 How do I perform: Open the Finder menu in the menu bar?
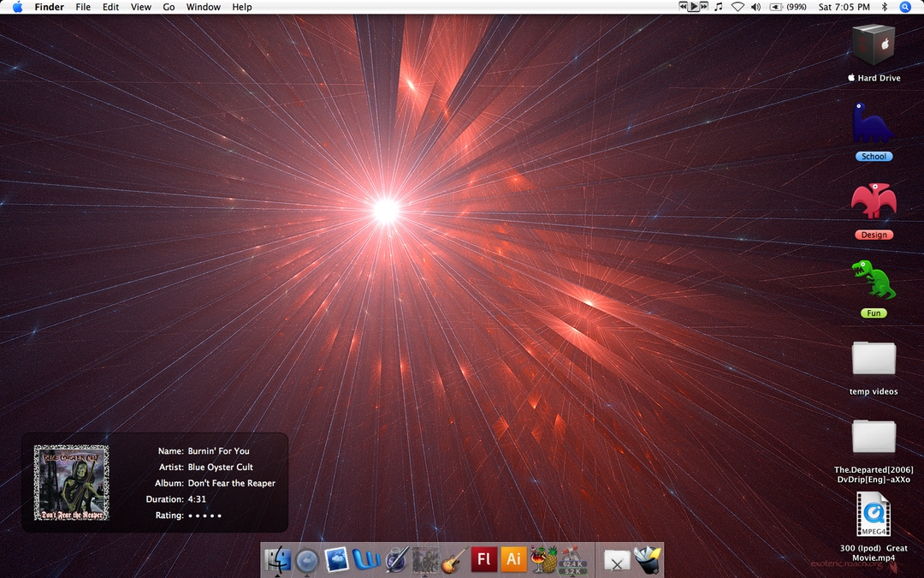[49, 7]
